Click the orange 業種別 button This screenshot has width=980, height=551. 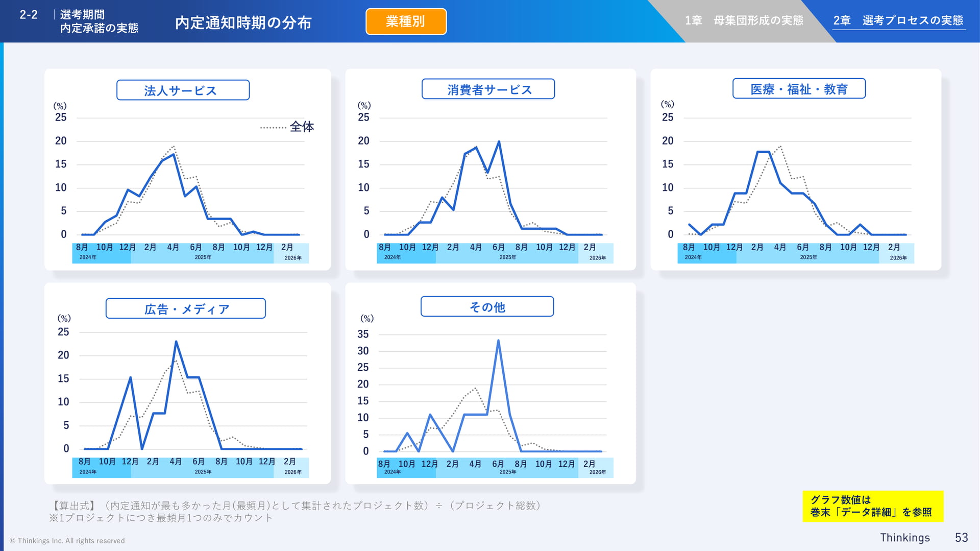pyautogui.click(x=406, y=21)
